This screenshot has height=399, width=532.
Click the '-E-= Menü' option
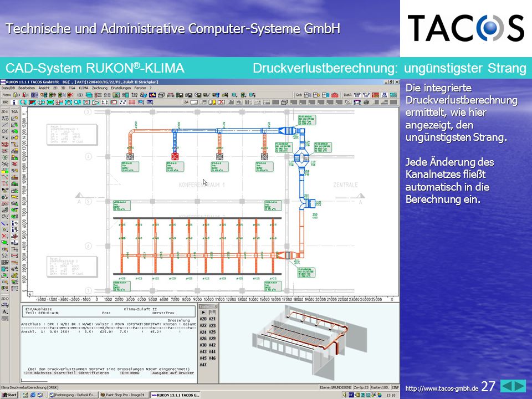(130, 373)
